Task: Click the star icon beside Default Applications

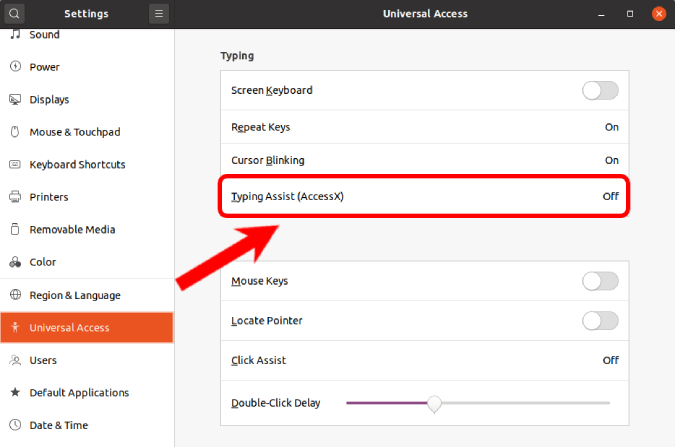Action: 15,392
